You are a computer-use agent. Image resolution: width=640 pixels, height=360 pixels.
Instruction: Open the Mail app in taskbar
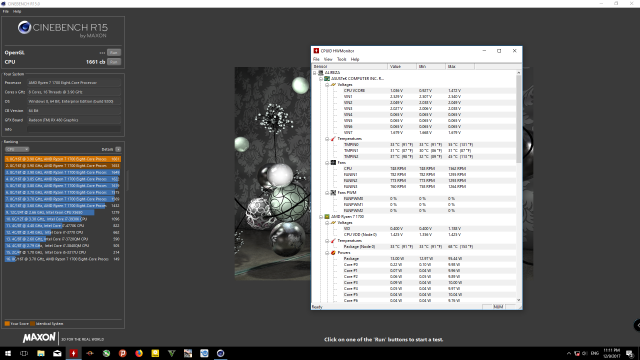tap(57, 353)
